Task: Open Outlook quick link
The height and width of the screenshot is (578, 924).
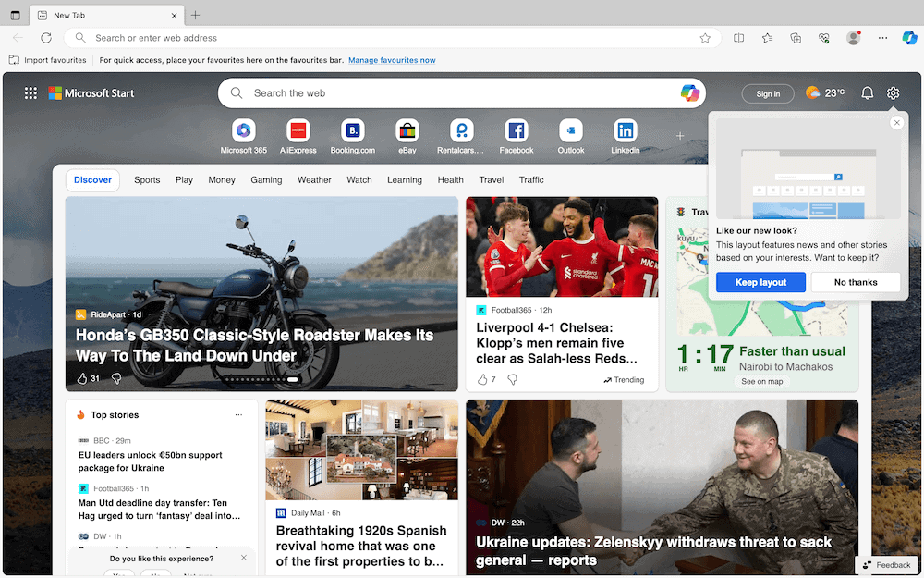Action: pos(570,136)
